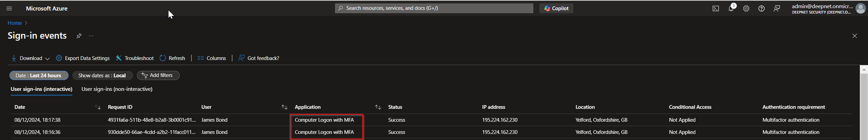Screen dimensions: 868x140
Task: Click the help question mark icon
Action: [762, 8]
